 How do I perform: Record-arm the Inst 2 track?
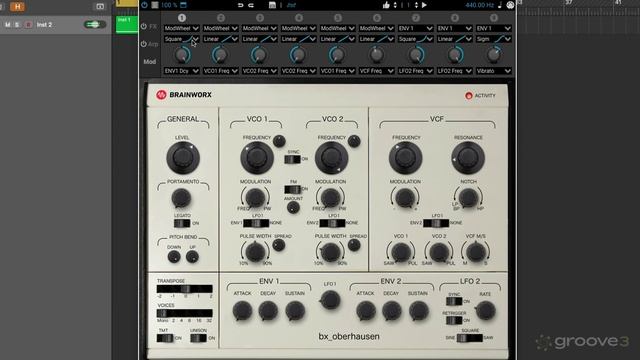(28, 25)
